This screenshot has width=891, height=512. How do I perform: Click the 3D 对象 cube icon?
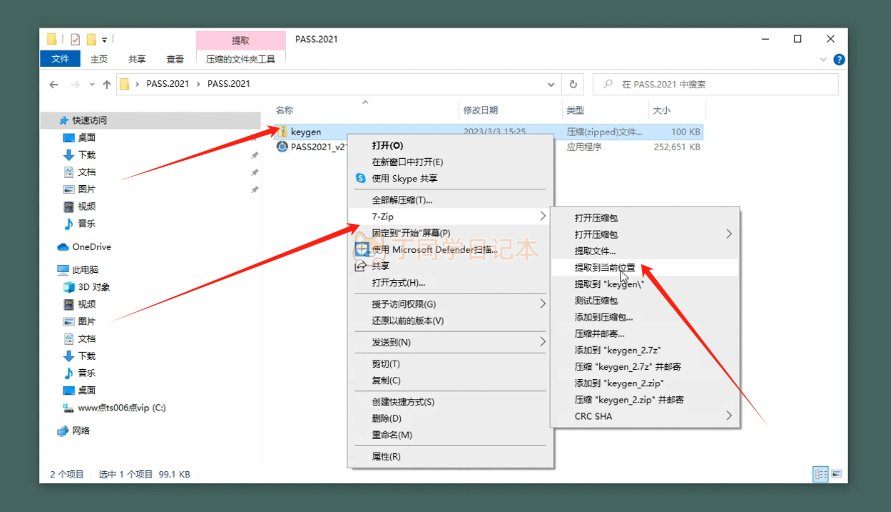pos(69,287)
